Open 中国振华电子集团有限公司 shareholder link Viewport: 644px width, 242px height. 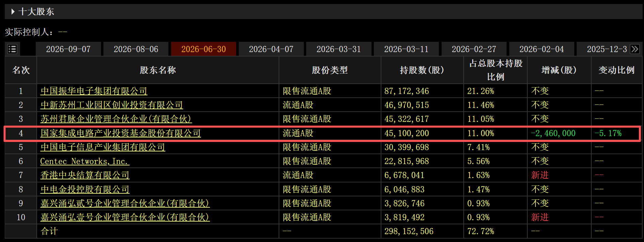click(94, 91)
